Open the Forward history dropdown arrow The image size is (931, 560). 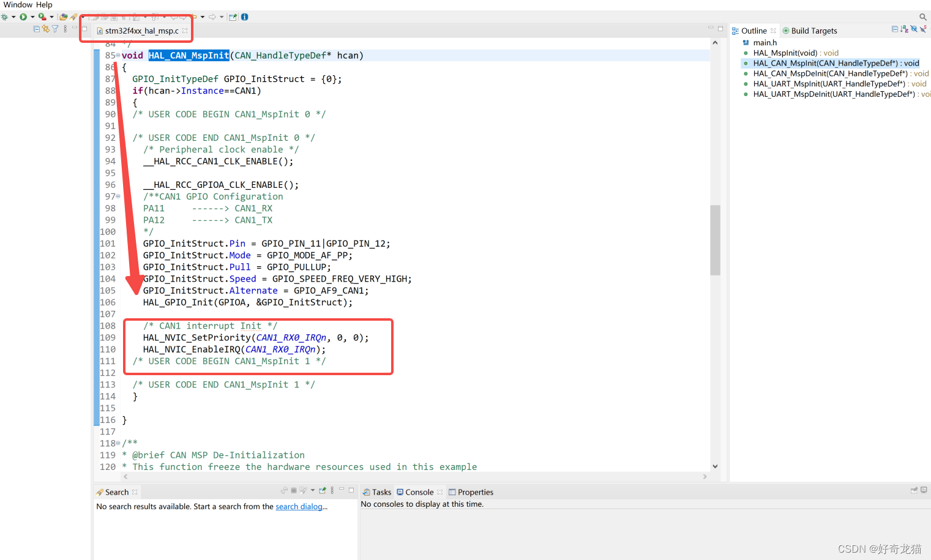click(x=222, y=17)
